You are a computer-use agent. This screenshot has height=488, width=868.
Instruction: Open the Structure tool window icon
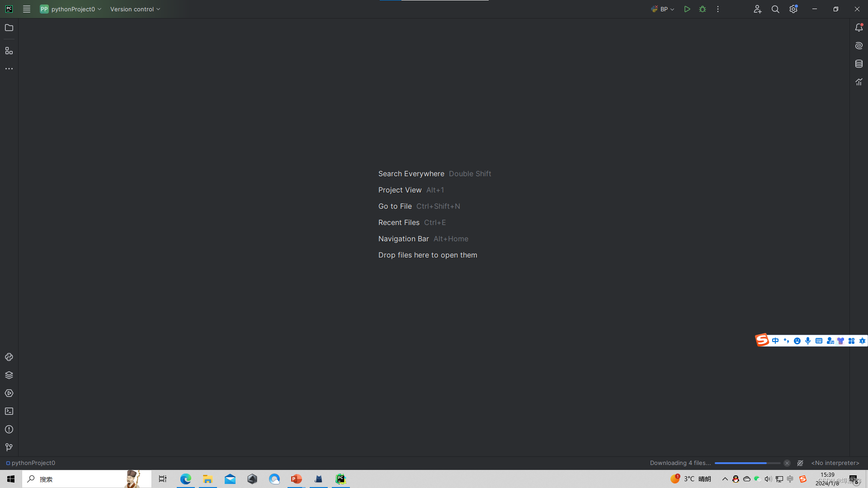point(9,51)
